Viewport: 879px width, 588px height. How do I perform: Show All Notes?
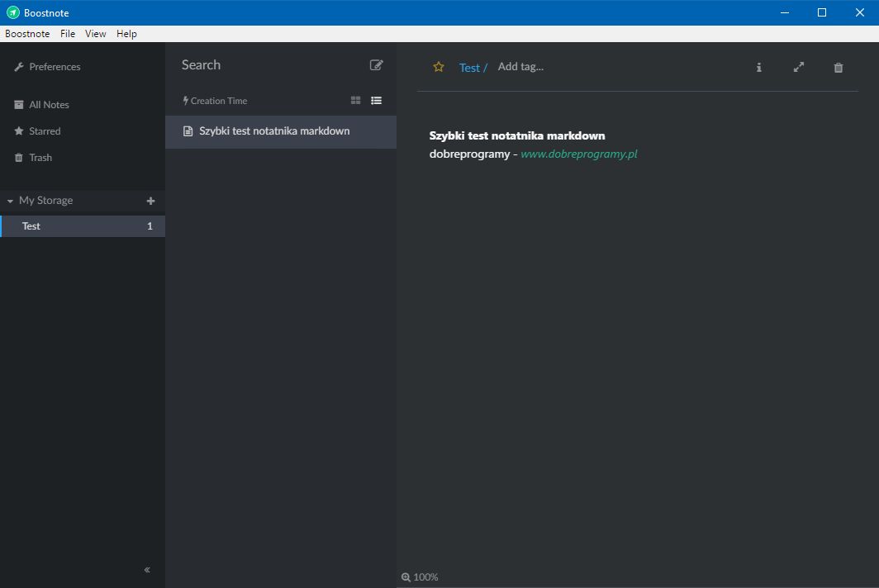pyautogui.click(x=42, y=105)
